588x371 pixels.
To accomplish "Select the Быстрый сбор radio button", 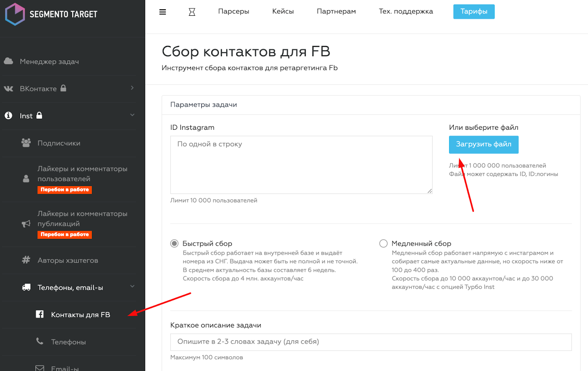I will tap(174, 243).
